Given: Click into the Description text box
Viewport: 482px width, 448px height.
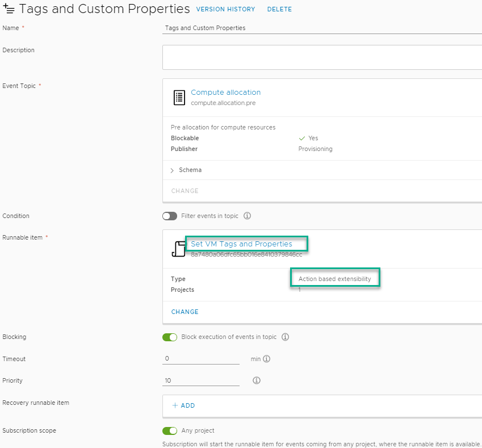Looking at the screenshot, I should pos(322,57).
